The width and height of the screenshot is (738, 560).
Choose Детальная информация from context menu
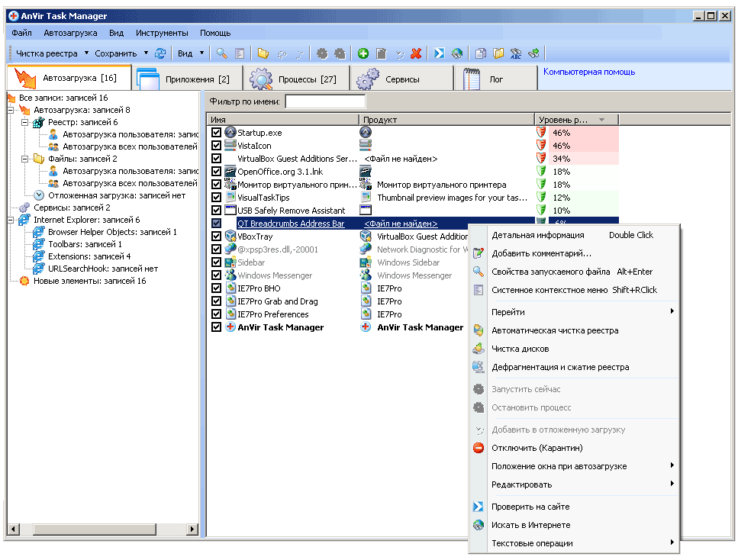(x=538, y=235)
